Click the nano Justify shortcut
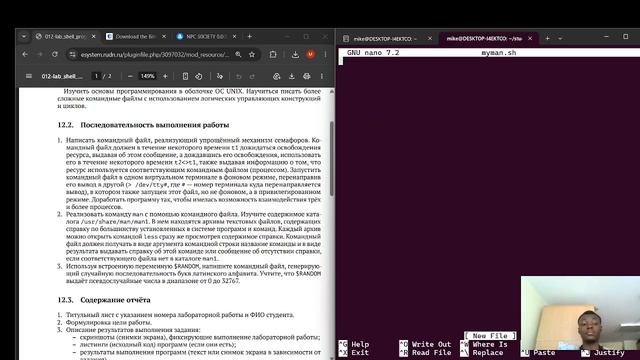640x360 pixels. [x=604, y=353]
